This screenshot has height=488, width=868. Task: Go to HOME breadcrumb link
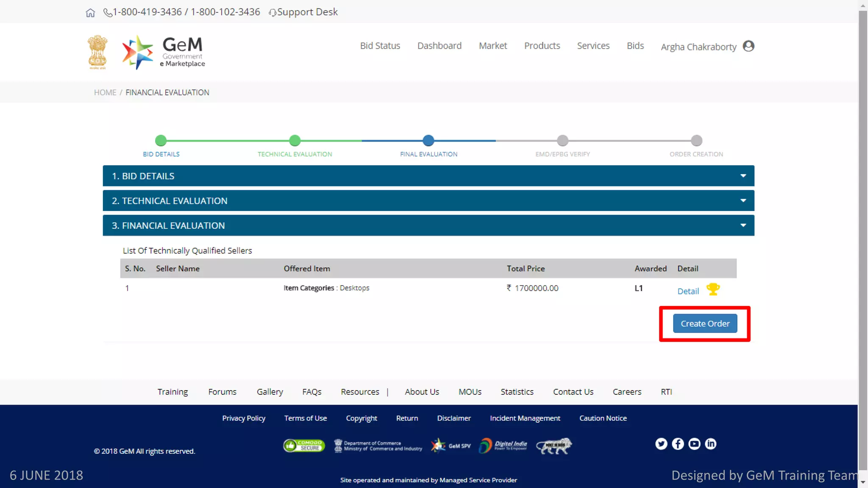pos(105,92)
